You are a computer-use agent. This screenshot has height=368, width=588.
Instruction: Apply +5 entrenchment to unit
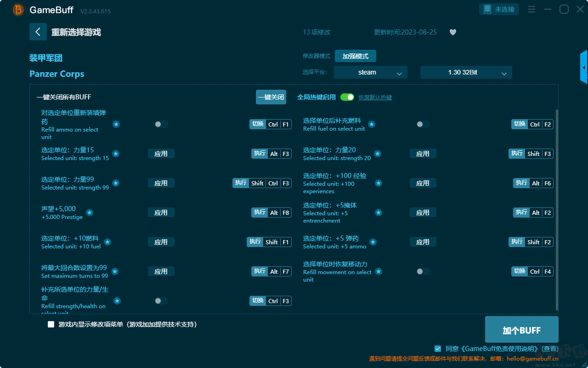(423, 213)
